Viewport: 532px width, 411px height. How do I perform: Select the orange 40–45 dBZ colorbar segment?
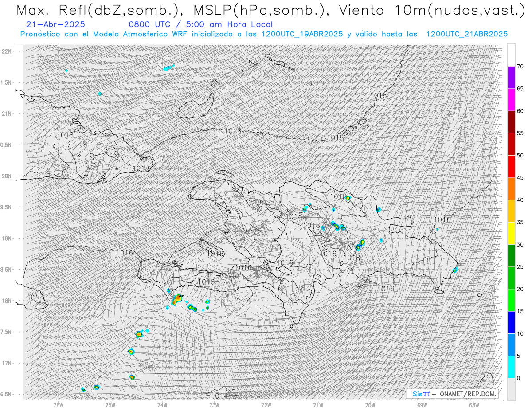click(x=511, y=189)
